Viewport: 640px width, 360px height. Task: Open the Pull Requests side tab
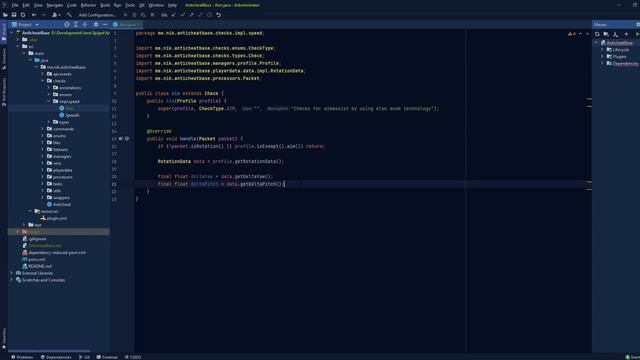4,92
